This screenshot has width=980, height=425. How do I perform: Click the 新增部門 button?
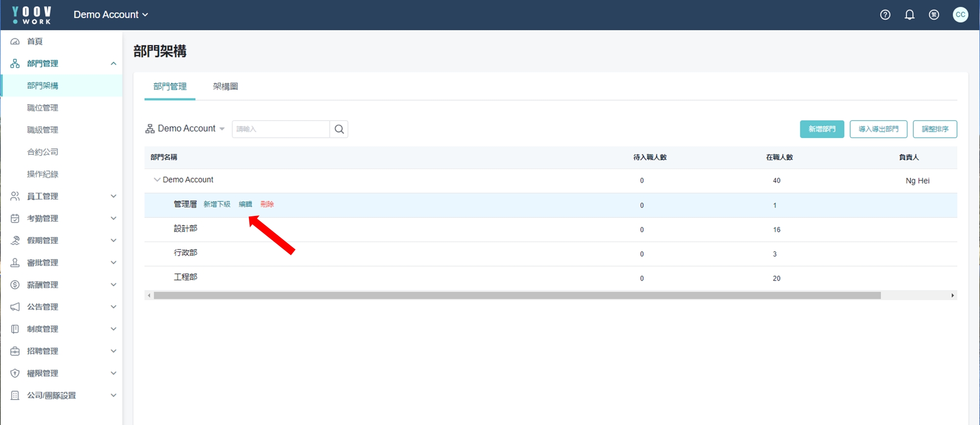(822, 129)
